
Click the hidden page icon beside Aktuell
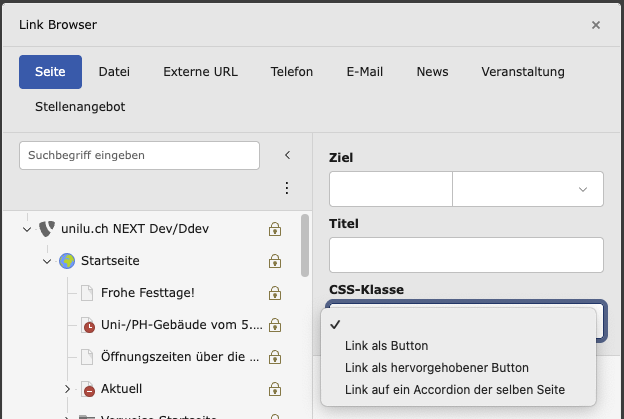tap(86, 388)
